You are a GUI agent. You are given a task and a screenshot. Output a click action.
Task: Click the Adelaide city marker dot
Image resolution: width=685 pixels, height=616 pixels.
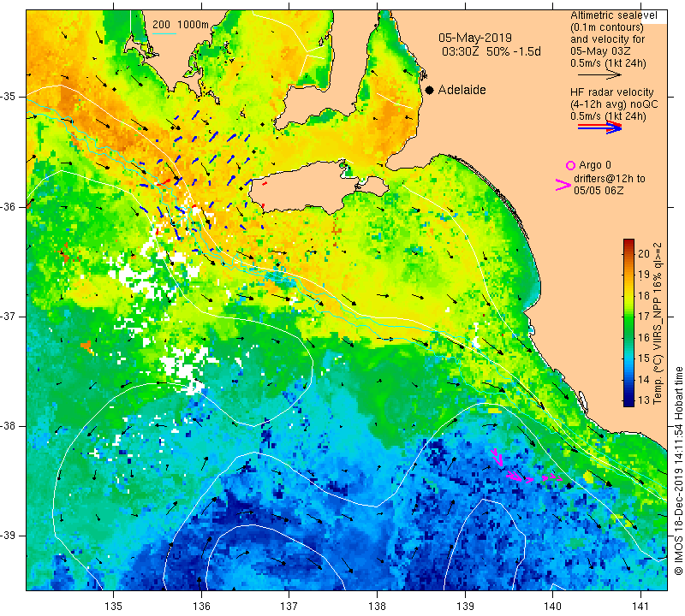point(430,90)
